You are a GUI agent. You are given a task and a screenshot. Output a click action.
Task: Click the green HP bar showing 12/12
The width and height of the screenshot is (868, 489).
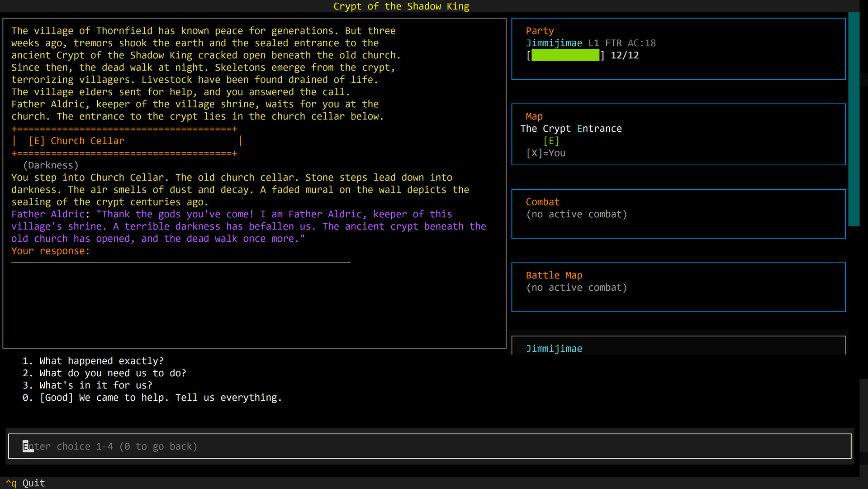565,55
